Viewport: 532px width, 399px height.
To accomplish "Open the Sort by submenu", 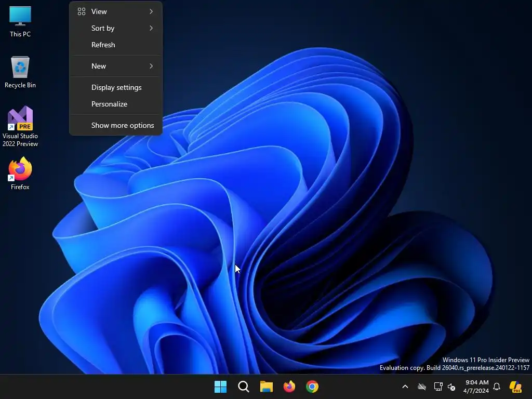I will pyautogui.click(x=116, y=28).
